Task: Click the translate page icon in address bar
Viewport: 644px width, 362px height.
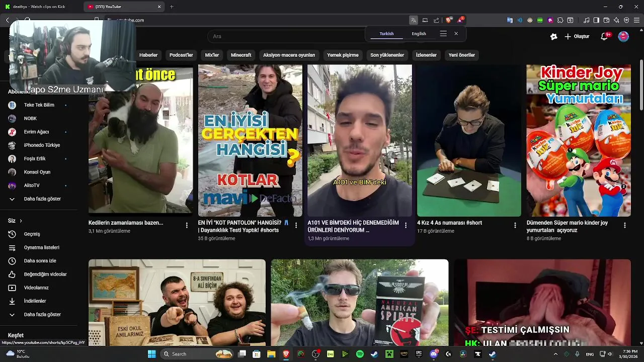Action: pyautogui.click(x=413, y=20)
